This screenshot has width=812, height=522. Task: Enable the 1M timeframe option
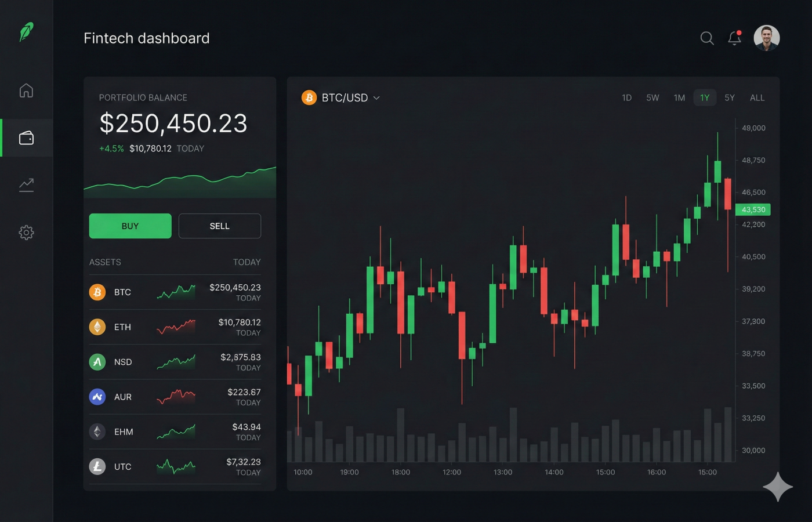click(679, 97)
